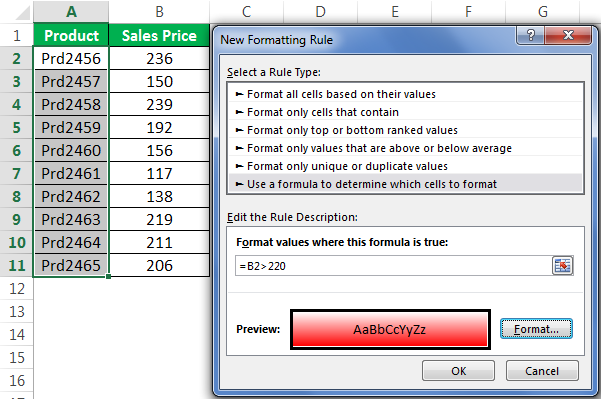Select cell Prd2464
The image size is (601, 399).
click(x=71, y=242)
